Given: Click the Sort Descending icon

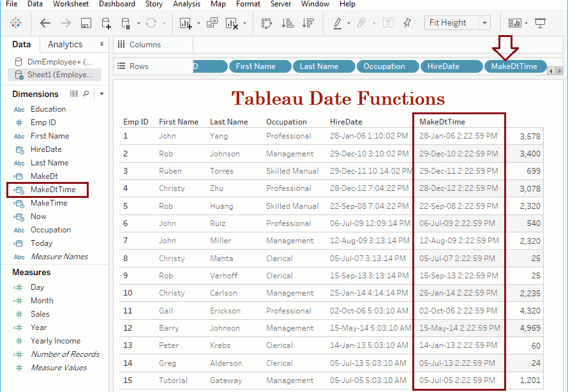Looking at the screenshot, I should click(x=308, y=23).
